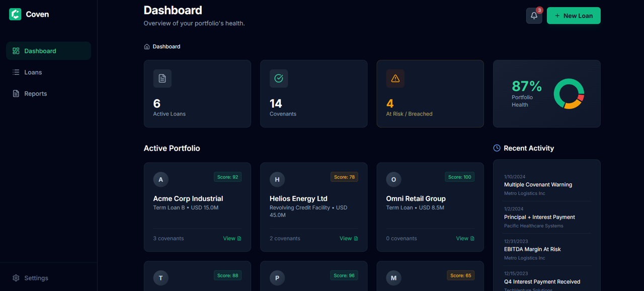
Task: Click 'Term Loan • USD 8.5M' text
Action: [x=415, y=207]
